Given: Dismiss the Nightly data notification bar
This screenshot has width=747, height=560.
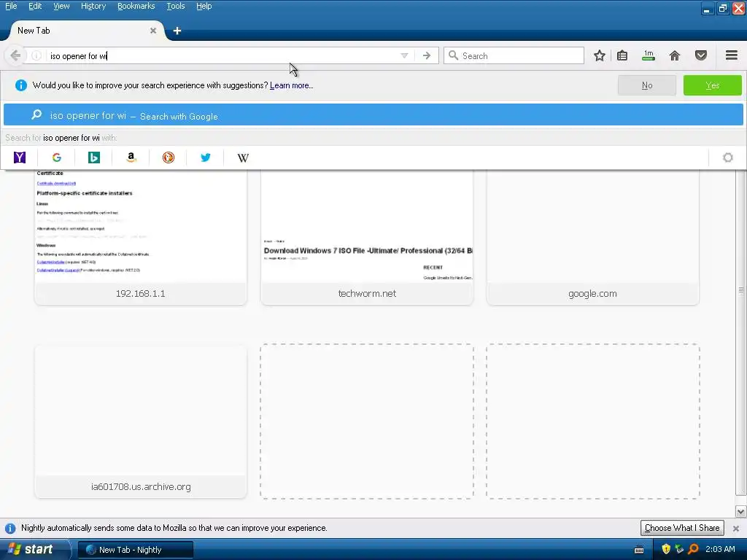Looking at the screenshot, I should pyautogui.click(x=736, y=528).
